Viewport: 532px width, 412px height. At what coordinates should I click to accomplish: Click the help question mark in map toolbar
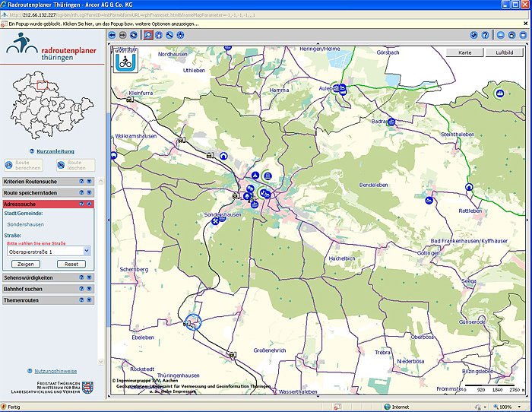click(485, 35)
